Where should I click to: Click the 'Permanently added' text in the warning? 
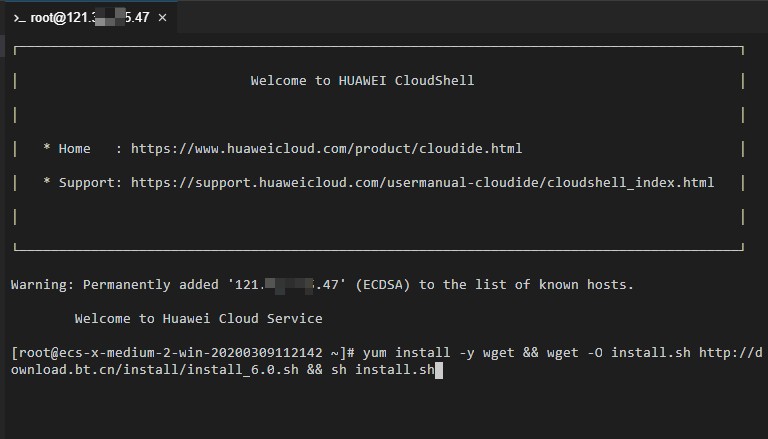tap(150, 285)
